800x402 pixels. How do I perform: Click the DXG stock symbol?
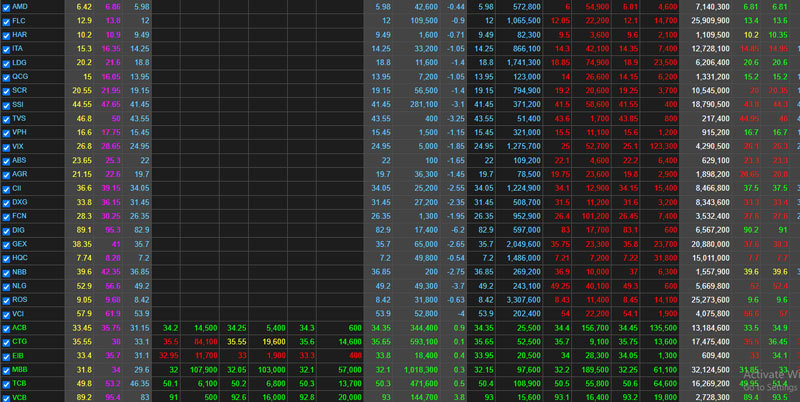20,202
